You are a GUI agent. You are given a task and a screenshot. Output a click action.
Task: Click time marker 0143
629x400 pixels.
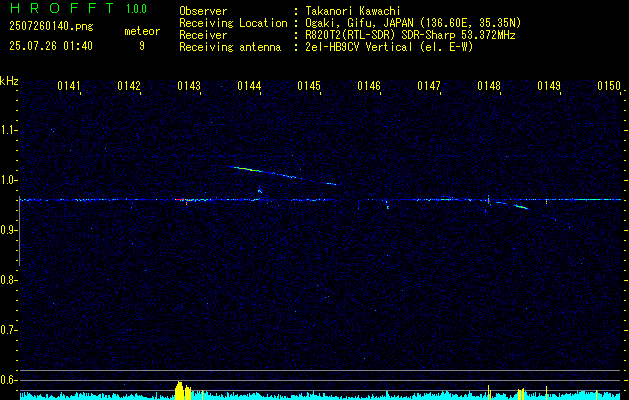point(189,86)
